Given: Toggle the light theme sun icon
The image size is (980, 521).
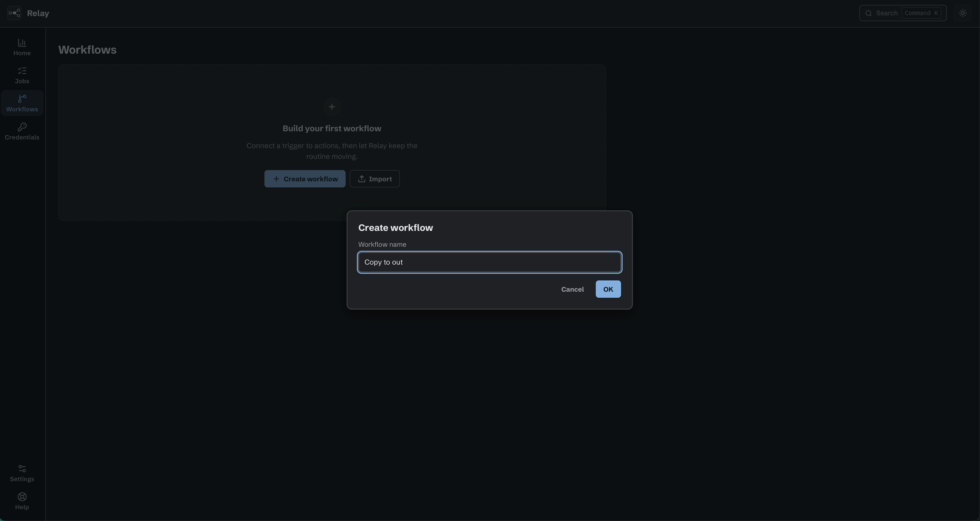Looking at the screenshot, I should 963,13.
